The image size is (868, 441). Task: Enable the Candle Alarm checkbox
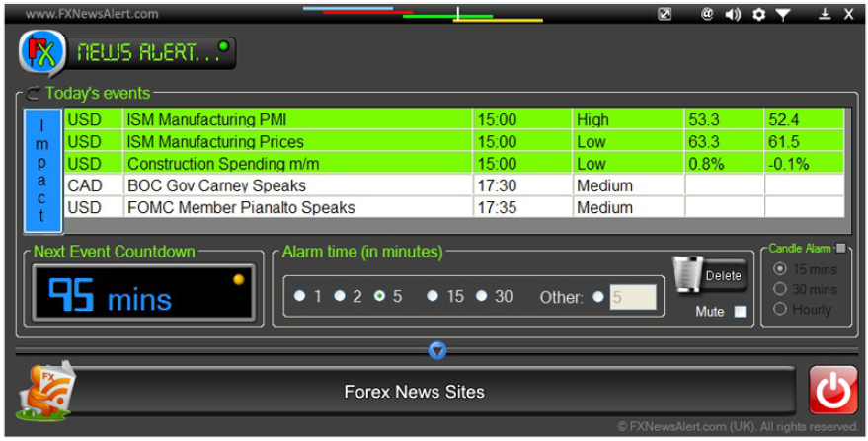(x=841, y=248)
